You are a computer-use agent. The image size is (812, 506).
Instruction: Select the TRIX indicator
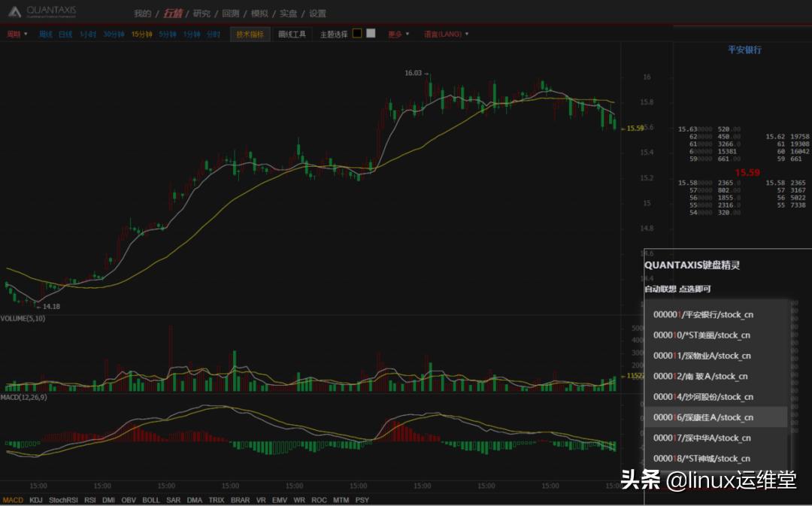click(216, 499)
